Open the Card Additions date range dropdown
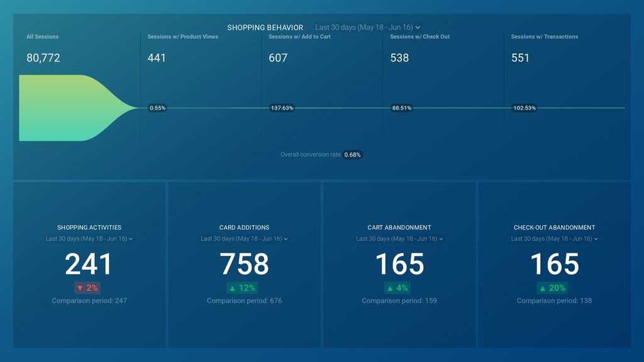 [244, 239]
